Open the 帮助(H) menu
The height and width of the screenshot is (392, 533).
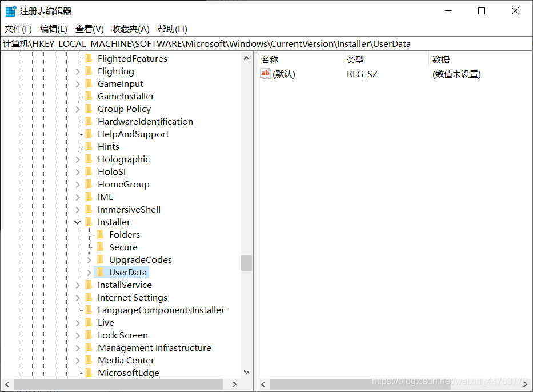173,29
